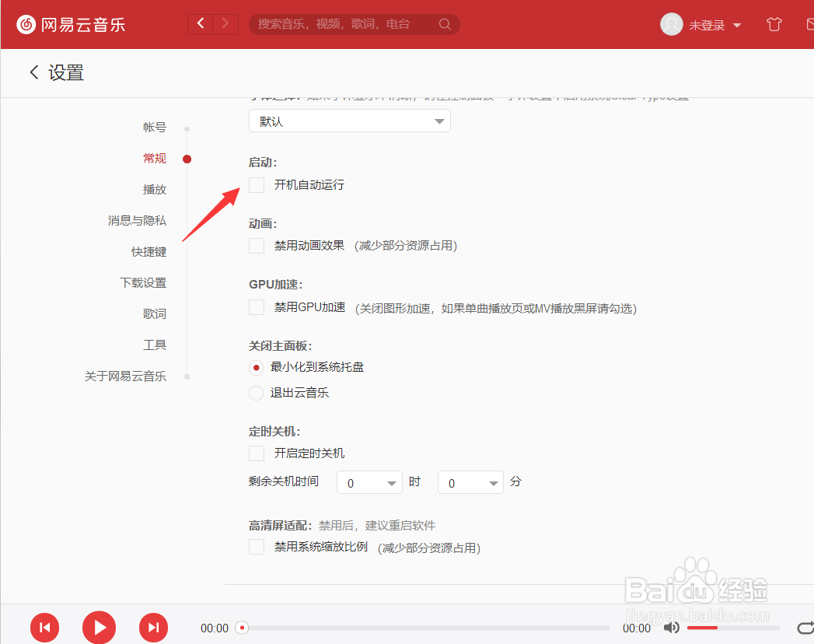Click 未登录 to log in
814x644 pixels.
coord(707,24)
